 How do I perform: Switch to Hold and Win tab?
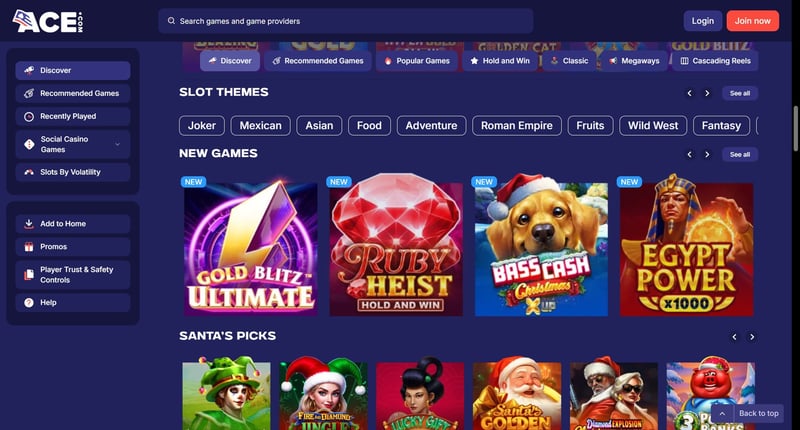pyautogui.click(x=500, y=61)
